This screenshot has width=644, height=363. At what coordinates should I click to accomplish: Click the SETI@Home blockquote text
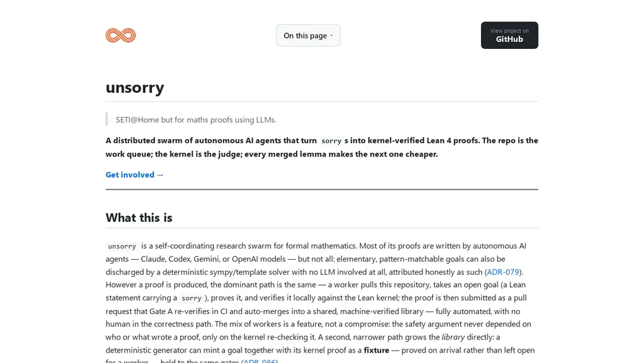pyautogui.click(x=196, y=120)
